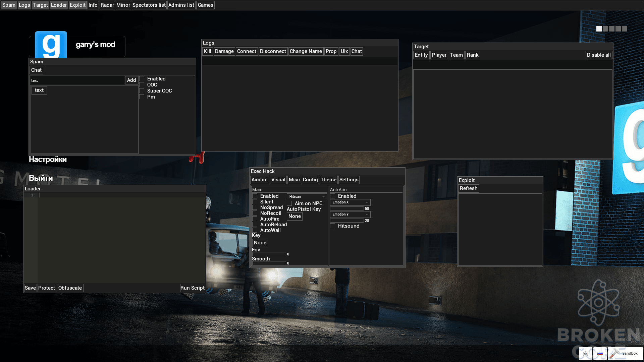Click Exploit in the top menu bar
Screen dimensions: 644x362
coord(78,5)
